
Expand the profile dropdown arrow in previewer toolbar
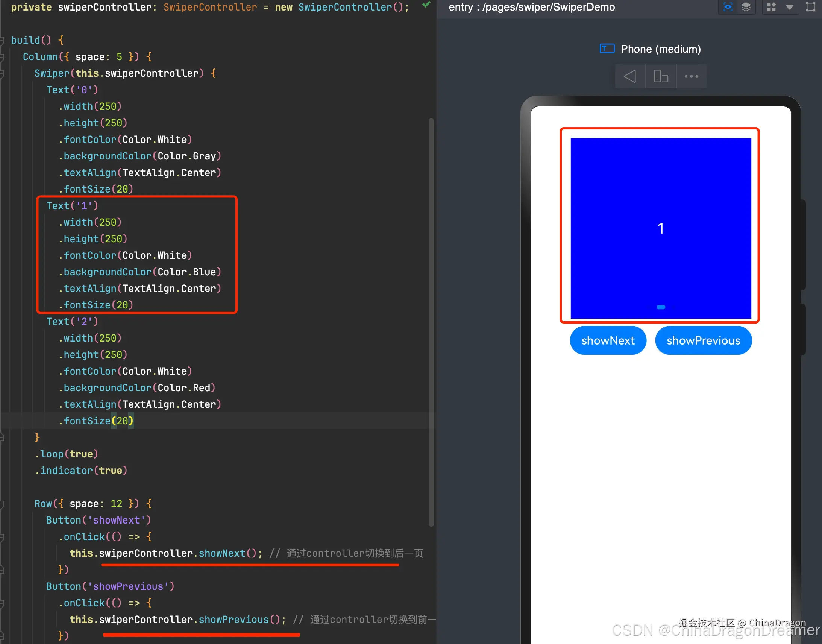pos(790,7)
